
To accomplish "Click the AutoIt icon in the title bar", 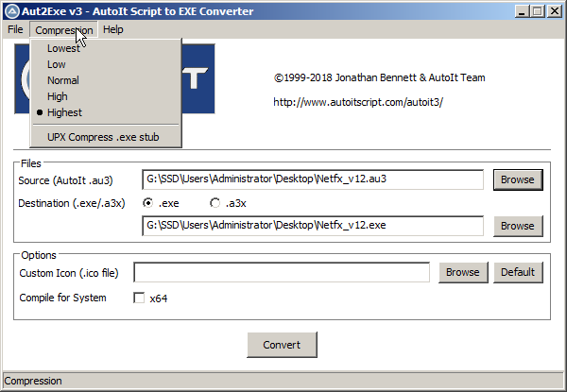I will (12, 11).
